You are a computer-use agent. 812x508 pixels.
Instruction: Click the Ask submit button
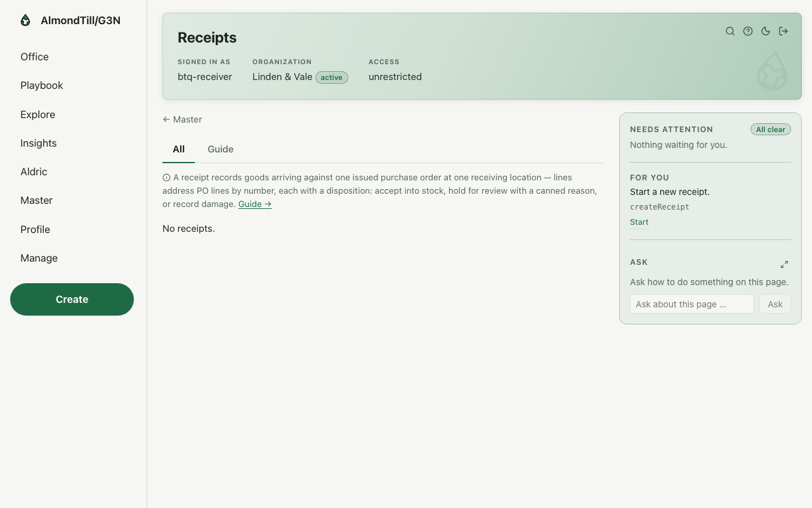click(775, 304)
